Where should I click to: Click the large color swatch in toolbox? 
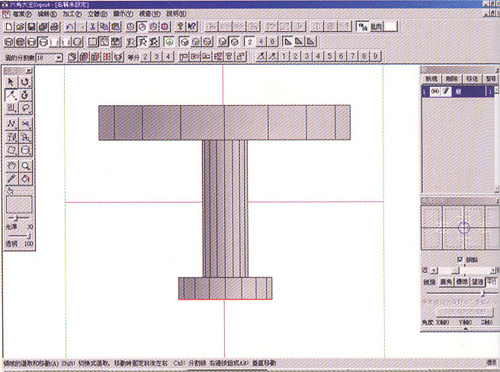tap(19, 204)
